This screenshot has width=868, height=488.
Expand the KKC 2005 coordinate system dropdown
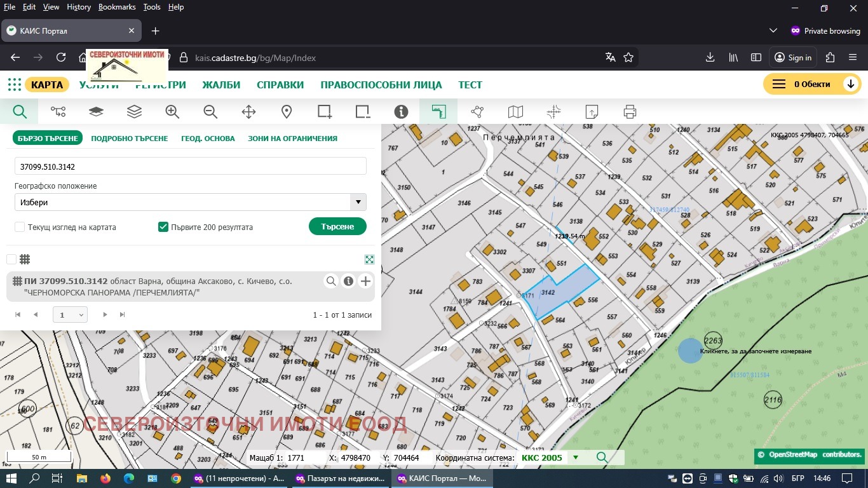click(x=576, y=457)
